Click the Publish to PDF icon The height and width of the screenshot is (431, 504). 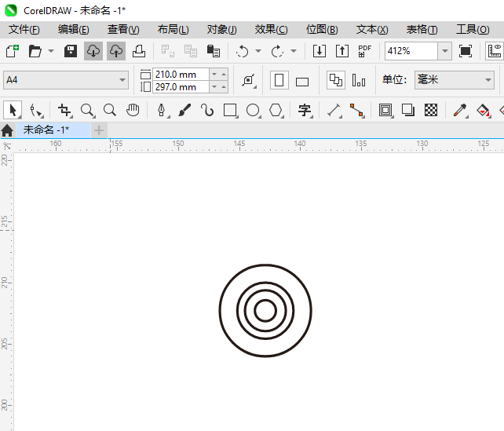click(x=364, y=51)
